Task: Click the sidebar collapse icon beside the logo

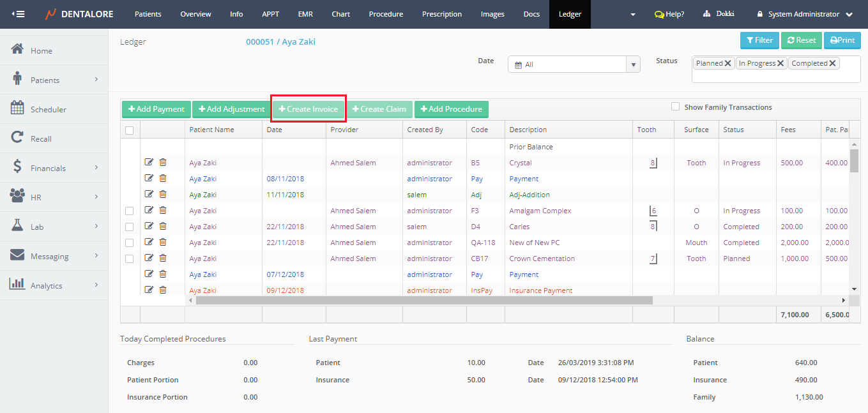Action: coord(19,14)
